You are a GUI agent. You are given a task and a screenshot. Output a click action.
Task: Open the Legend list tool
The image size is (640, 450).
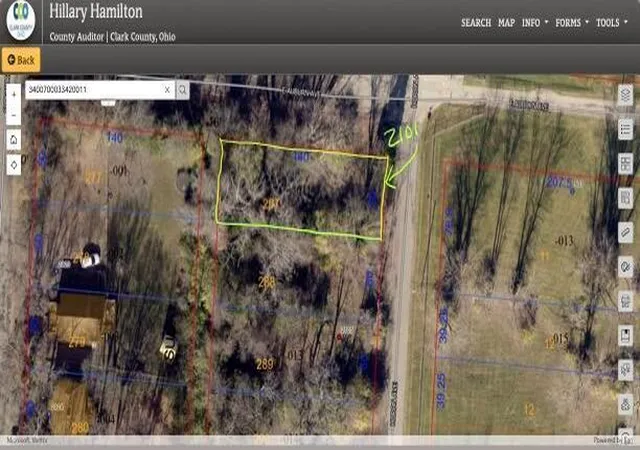(x=625, y=130)
